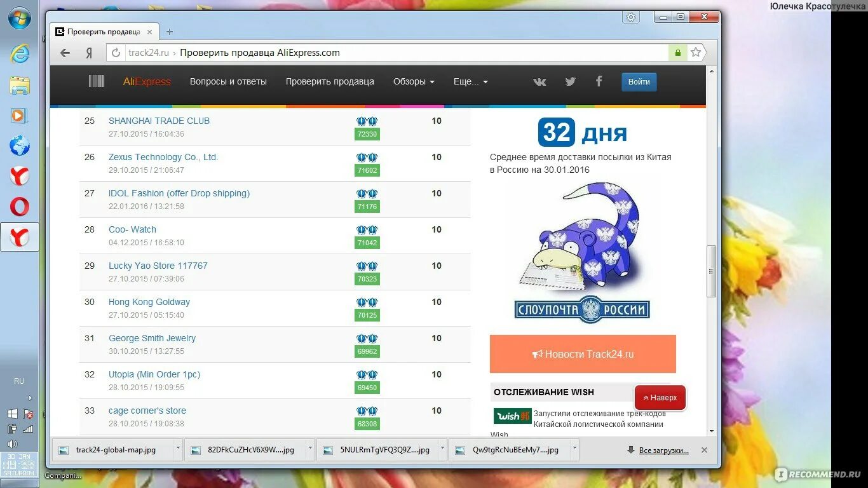Open the AliExpress menu item

pos(147,81)
